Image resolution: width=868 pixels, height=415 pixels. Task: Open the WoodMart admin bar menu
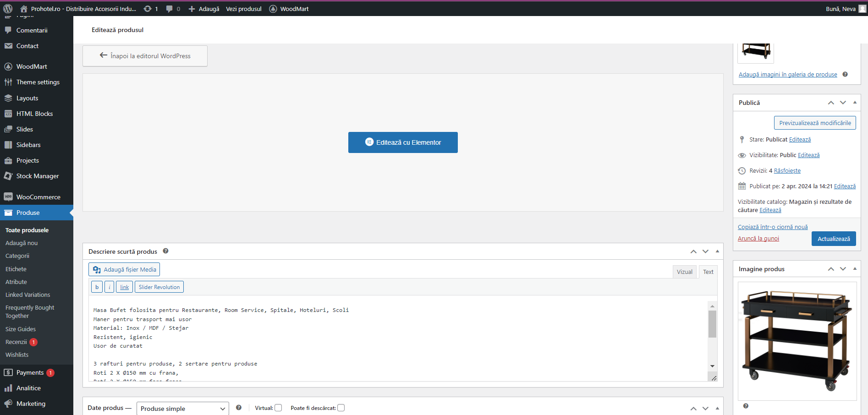289,9
